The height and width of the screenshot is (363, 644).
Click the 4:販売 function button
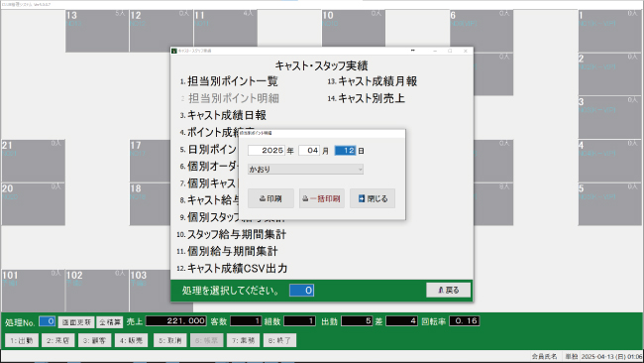[x=131, y=340]
